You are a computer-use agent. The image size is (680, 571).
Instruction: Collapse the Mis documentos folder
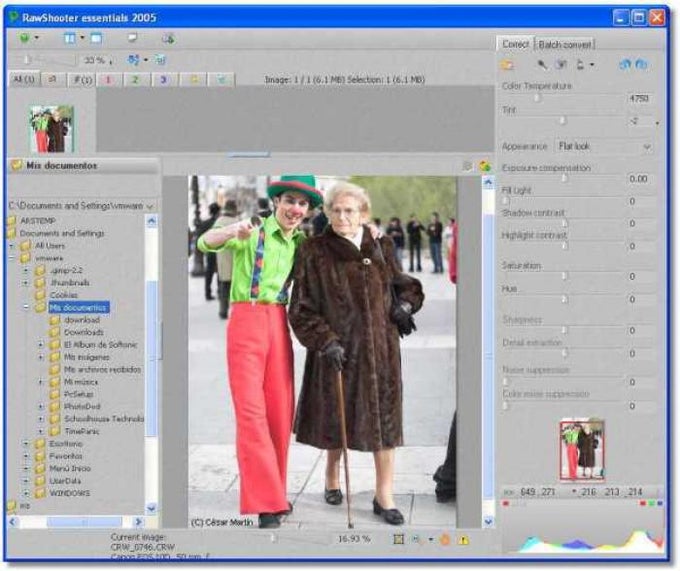tap(26, 307)
